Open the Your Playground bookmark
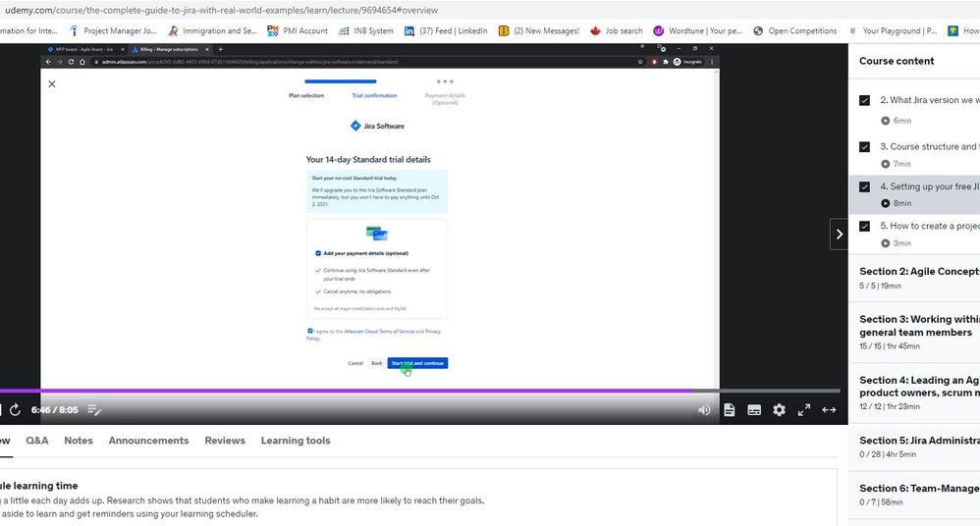Image resolution: width=980 pixels, height=526 pixels. (x=893, y=30)
